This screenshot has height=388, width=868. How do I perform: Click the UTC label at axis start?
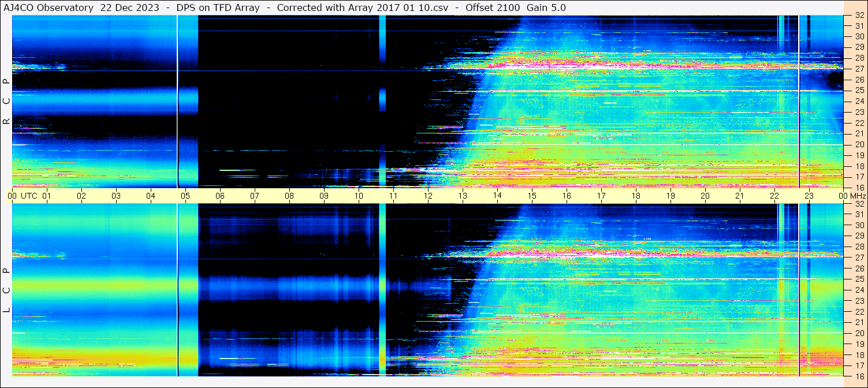(29, 196)
